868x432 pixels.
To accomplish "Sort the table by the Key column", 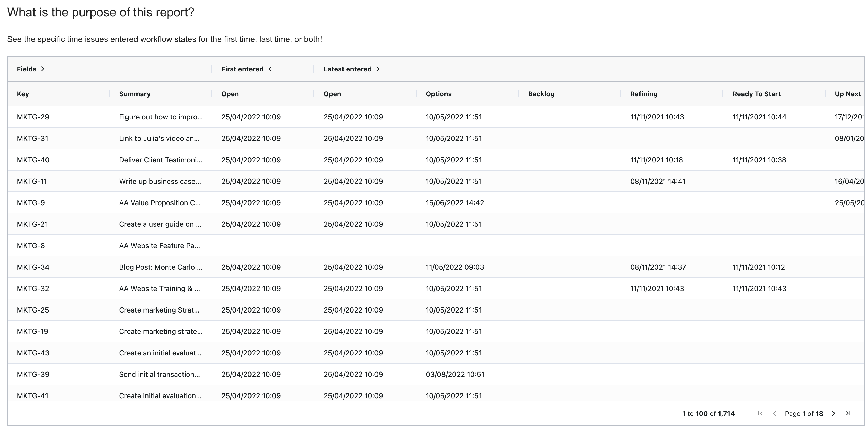I will (x=23, y=94).
